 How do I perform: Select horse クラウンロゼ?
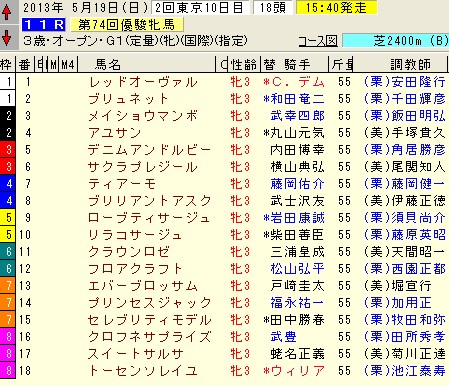[x=129, y=252]
